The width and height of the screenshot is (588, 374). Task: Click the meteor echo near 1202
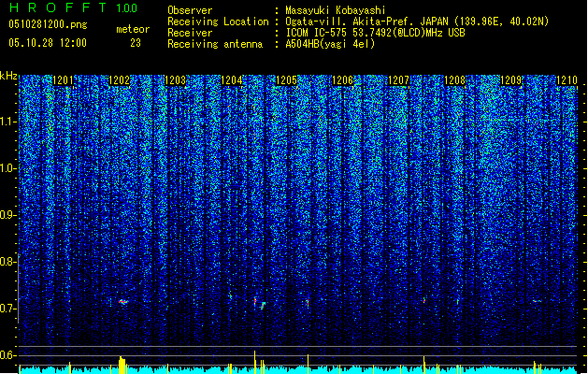[123, 301]
